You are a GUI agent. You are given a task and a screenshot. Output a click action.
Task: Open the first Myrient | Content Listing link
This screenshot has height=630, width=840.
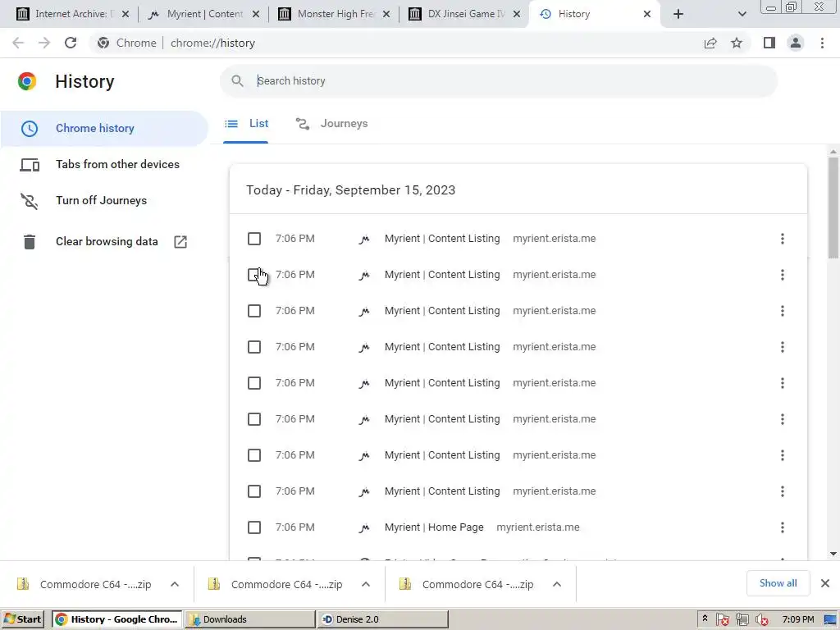pyautogui.click(x=442, y=239)
